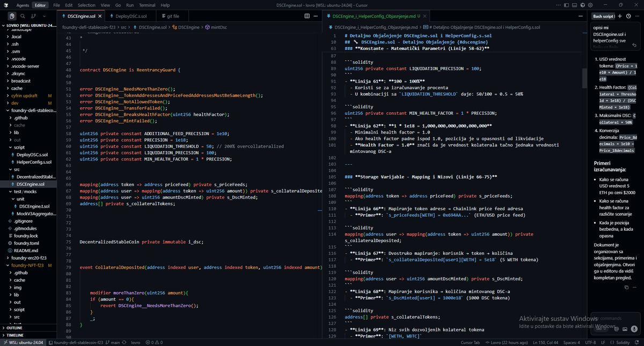Image resolution: width=644 pixels, height=346 pixels.
Task: Open .gitmodules in the file tree
Action: click(x=28, y=229)
